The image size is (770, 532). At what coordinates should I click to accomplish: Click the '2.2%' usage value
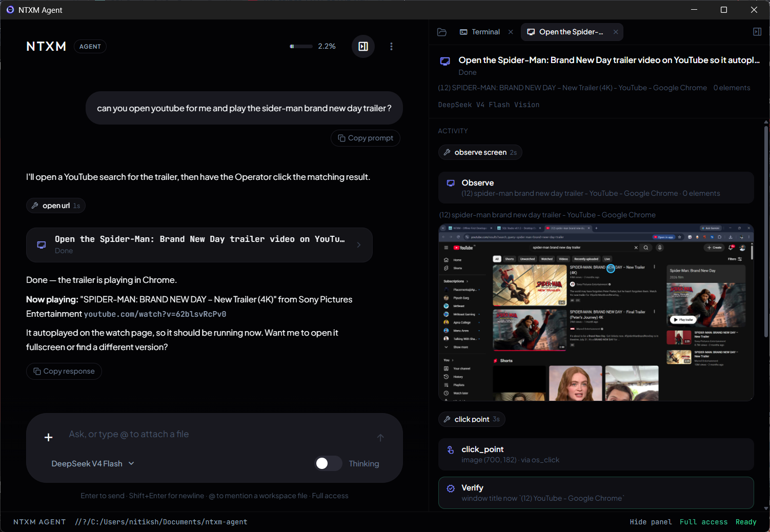tap(327, 46)
